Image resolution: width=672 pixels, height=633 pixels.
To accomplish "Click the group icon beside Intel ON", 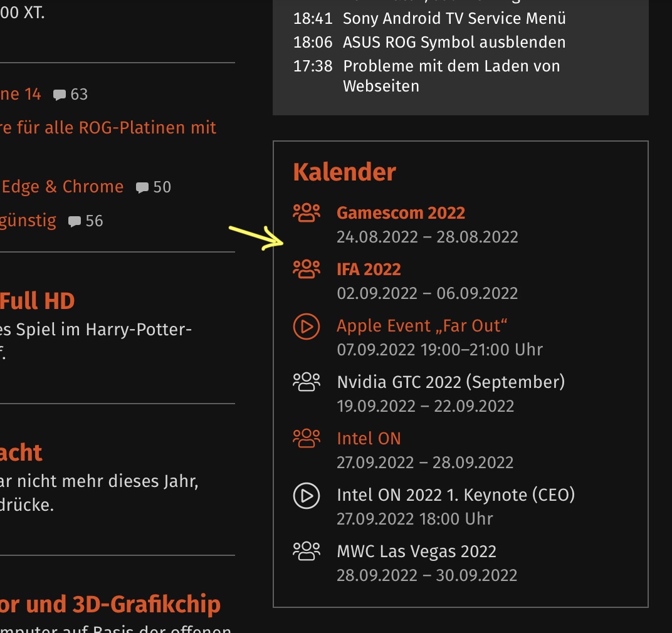I will pyautogui.click(x=307, y=439).
